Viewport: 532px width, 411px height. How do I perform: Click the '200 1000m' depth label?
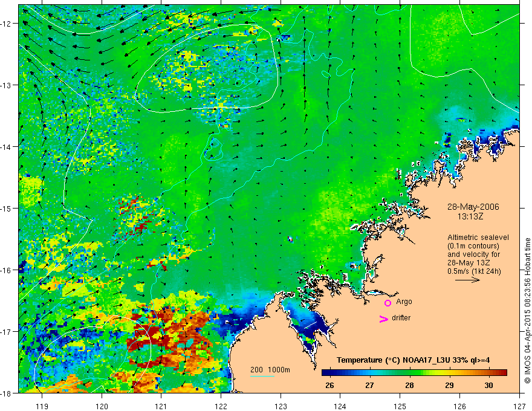pyautogui.click(x=270, y=370)
